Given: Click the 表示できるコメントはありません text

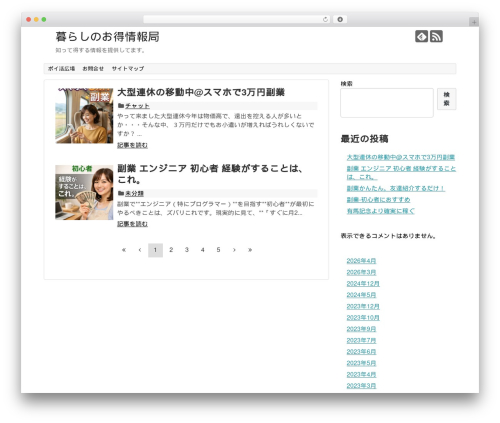Looking at the screenshot, I should tap(388, 236).
